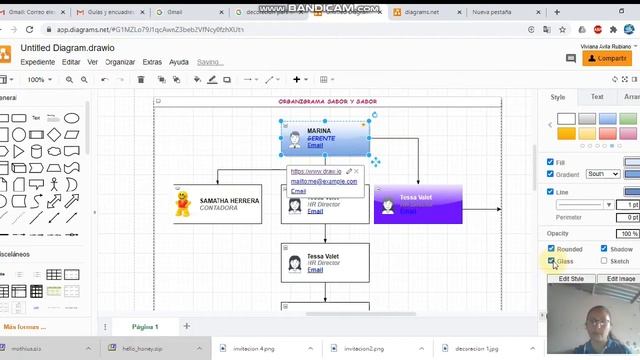Screen dimensions: 640x360
Task: Reload the browser page
Action: point(29,29)
